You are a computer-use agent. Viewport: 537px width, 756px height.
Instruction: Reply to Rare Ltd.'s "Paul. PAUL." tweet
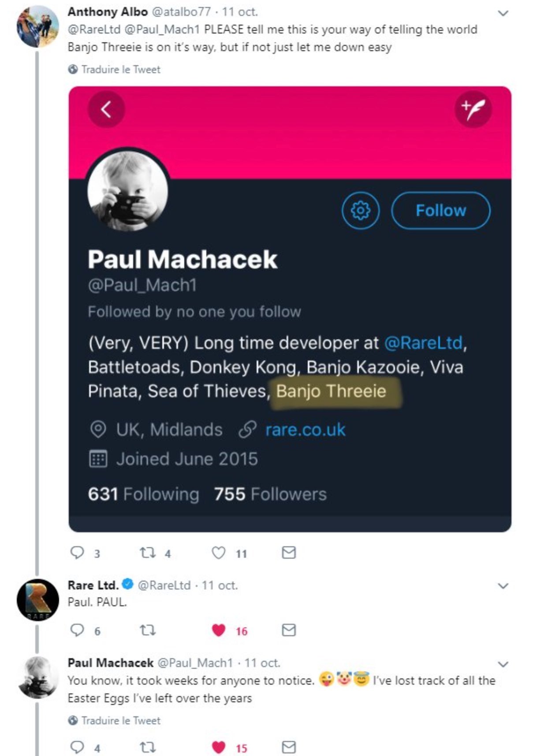tap(77, 630)
